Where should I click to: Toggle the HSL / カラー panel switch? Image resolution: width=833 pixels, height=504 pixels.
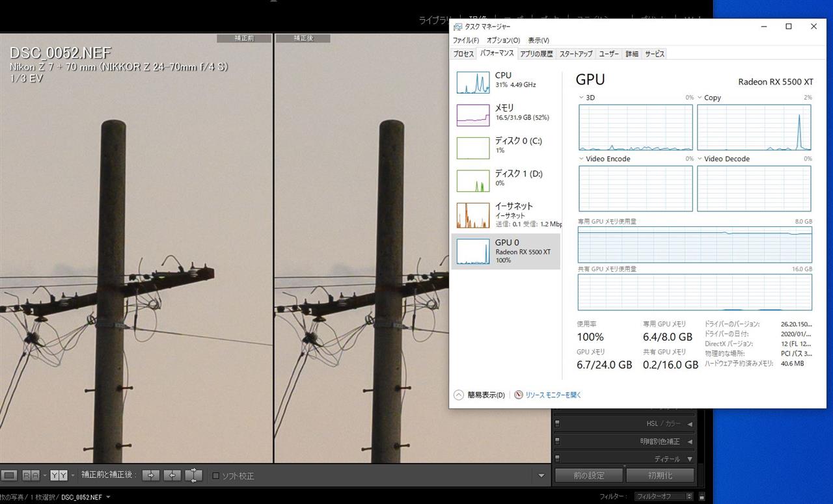(558, 424)
